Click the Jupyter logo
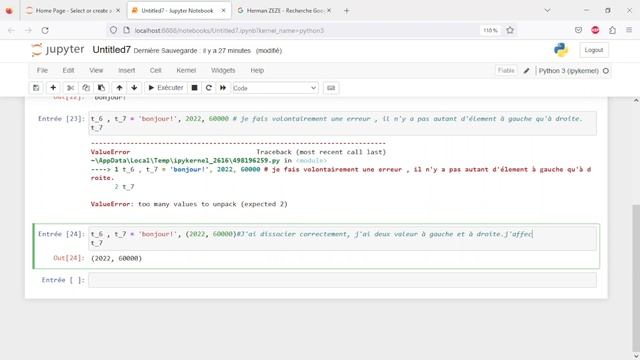Viewport: 640px width, 360px height. click(x=58, y=50)
